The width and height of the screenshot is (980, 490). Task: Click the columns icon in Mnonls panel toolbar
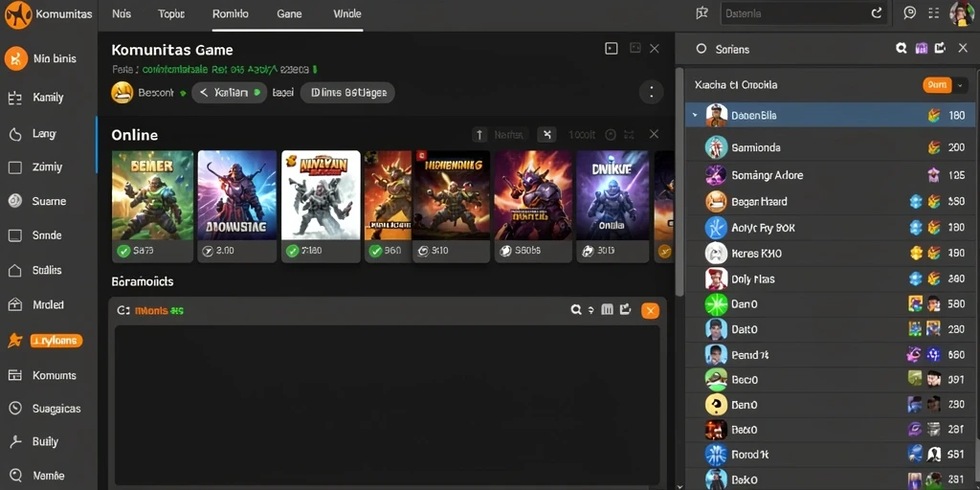coord(606,309)
